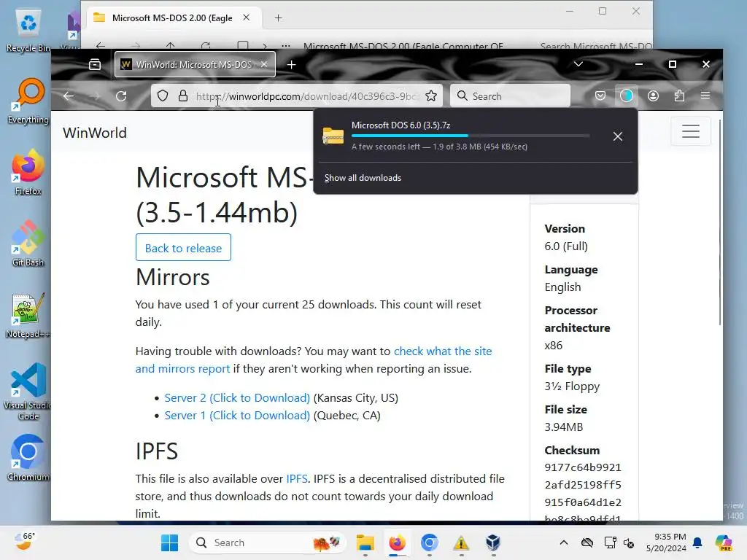Launch Chromium desktop shortcut
The image size is (747, 560).
pyautogui.click(x=28, y=458)
